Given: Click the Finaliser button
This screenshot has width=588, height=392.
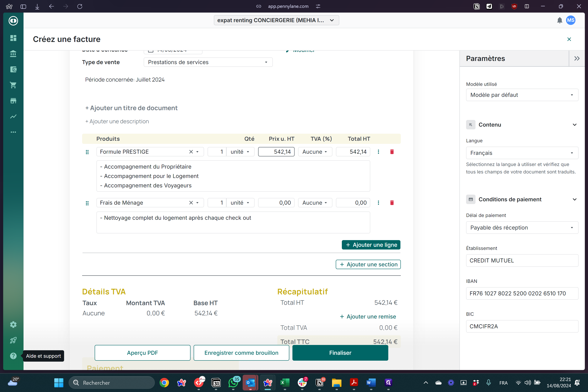Looking at the screenshot, I should pyautogui.click(x=340, y=353).
